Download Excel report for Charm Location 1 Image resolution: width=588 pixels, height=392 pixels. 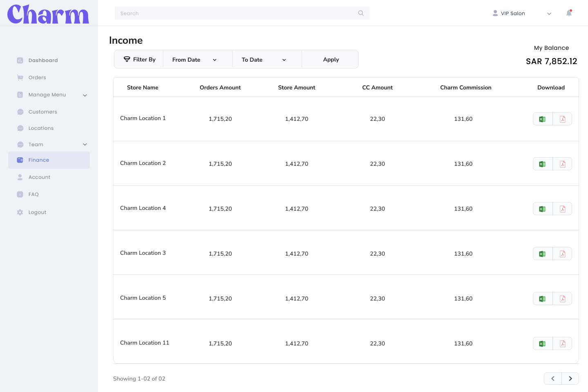click(x=543, y=119)
